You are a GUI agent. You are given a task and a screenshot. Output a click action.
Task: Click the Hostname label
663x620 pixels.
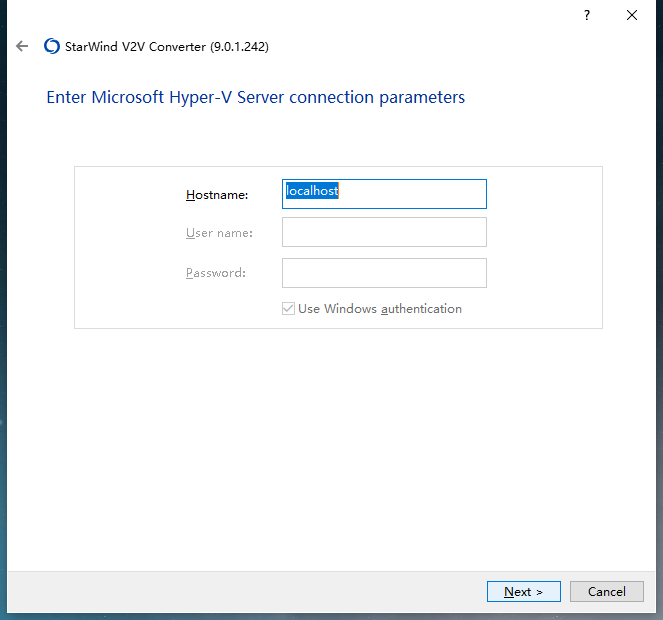click(x=217, y=195)
